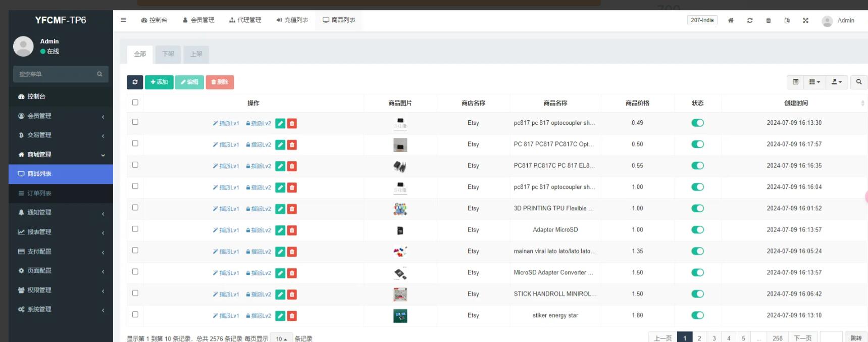Click the 搜索菜单 sidebar search field
Screen dimensions: 868x342
click(56, 74)
